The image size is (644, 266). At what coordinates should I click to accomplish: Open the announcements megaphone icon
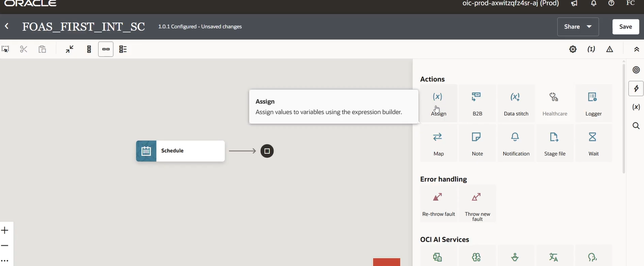coord(574,3)
